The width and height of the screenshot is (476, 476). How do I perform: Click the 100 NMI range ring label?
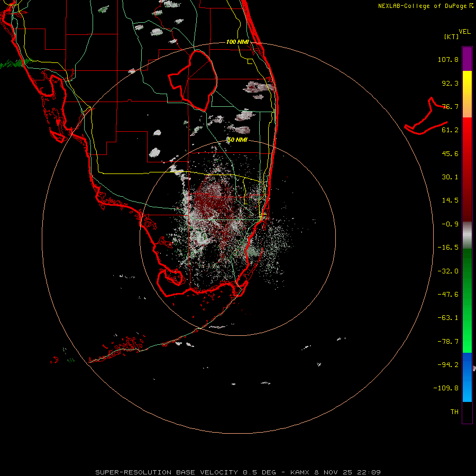click(x=237, y=42)
